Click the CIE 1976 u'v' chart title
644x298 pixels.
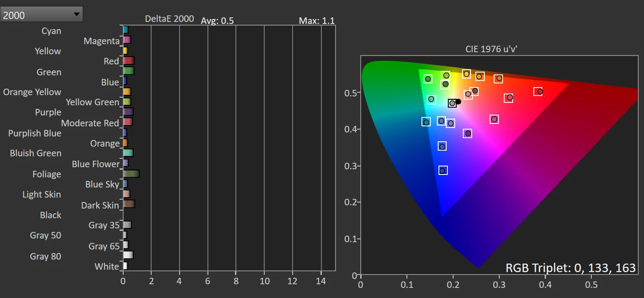pyautogui.click(x=491, y=49)
